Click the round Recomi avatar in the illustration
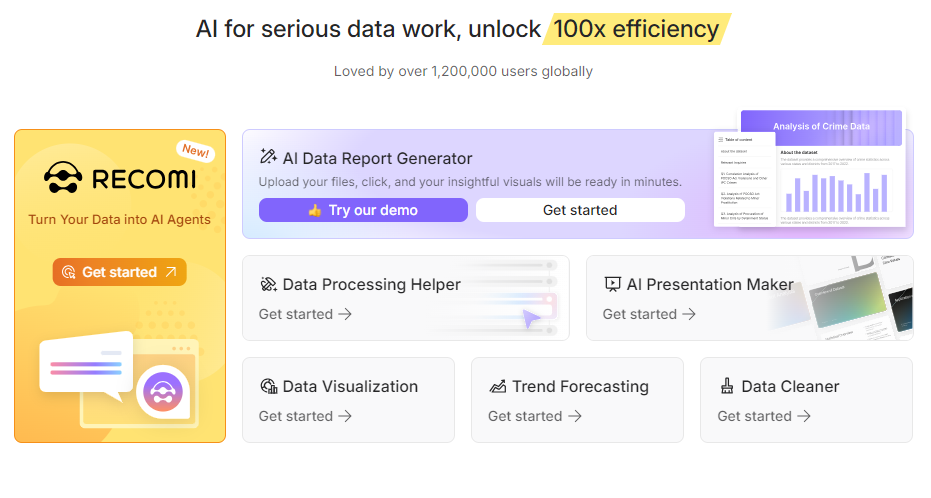The width and height of the screenshot is (931, 498). (163, 392)
